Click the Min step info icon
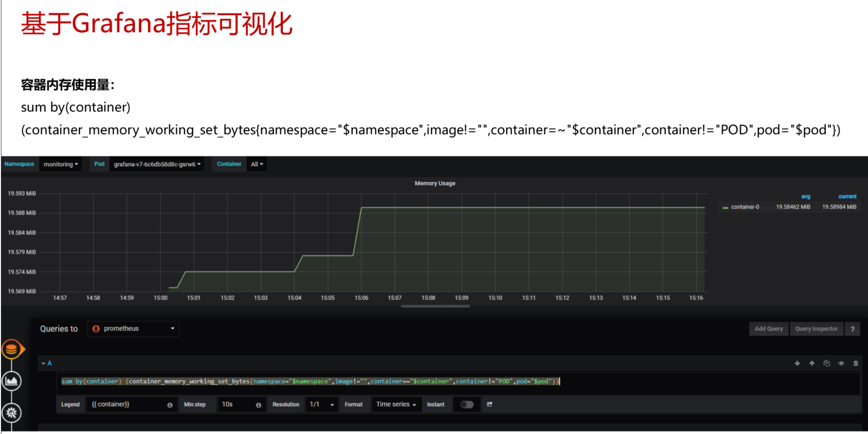 pyautogui.click(x=258, y=405)
